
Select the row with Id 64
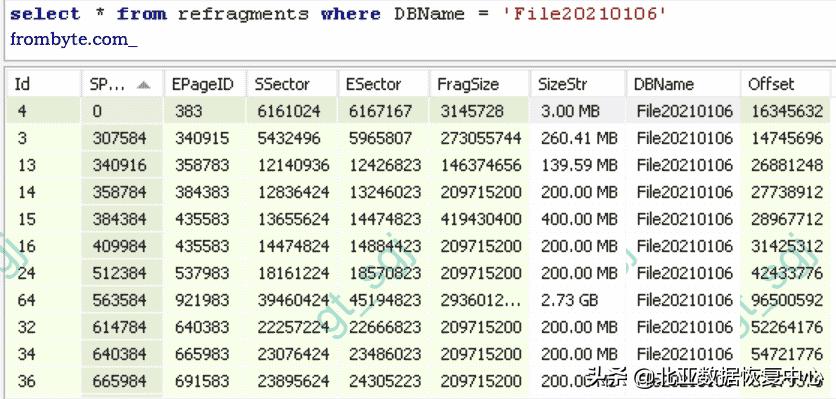pos(418,300)
